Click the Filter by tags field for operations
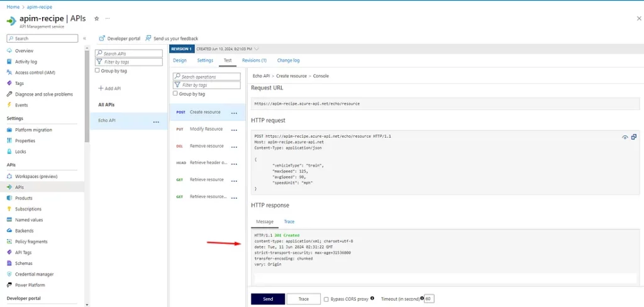The width and height of the screenshot is (644, 307). [x=206, y=85]
